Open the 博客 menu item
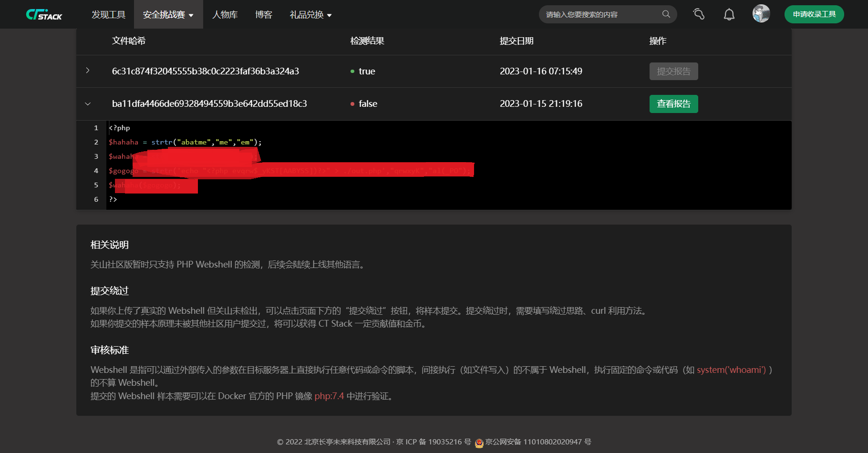The width and height of the screenshot is (868, 453). pyautogui.click(x=263, y=14)
